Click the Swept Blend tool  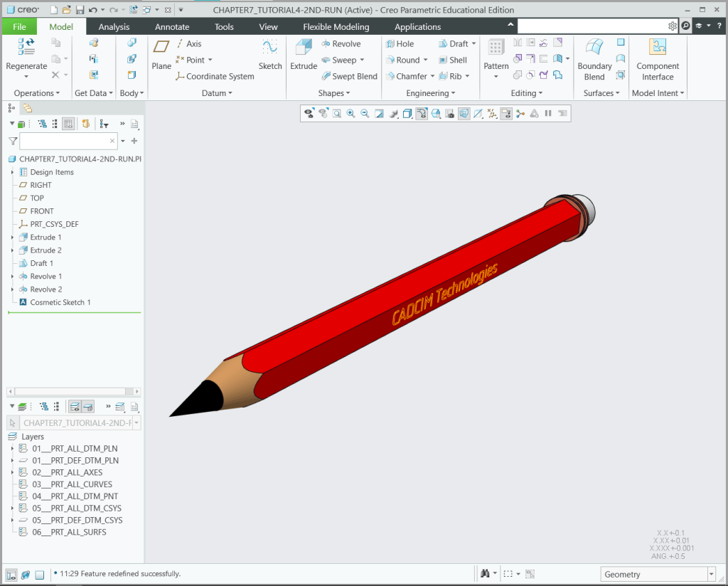(x=350, y=76)
